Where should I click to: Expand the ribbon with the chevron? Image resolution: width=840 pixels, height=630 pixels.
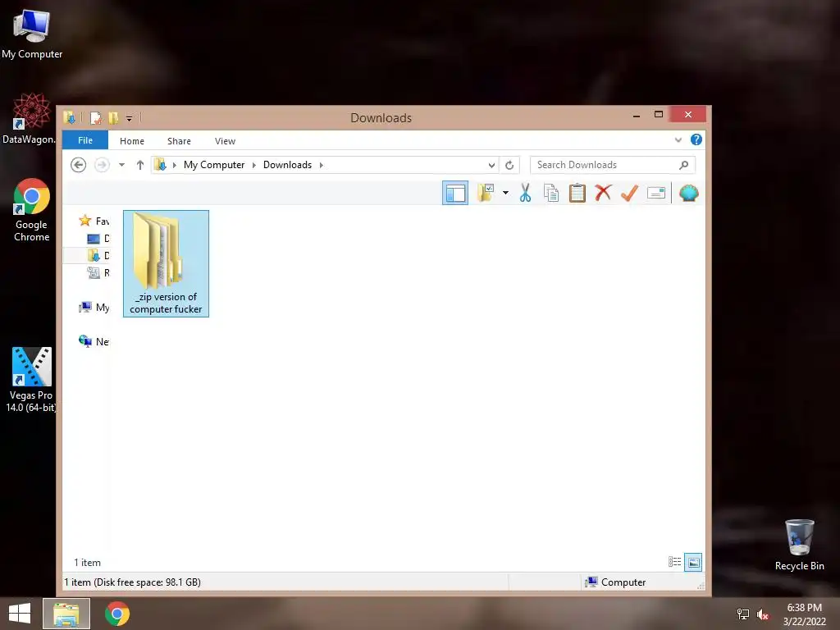[x=678, y=139]
